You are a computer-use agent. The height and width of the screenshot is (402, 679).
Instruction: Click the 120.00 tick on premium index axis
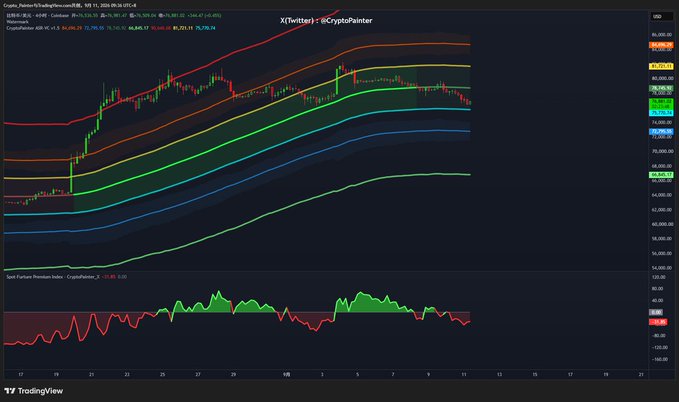(658, 277)
